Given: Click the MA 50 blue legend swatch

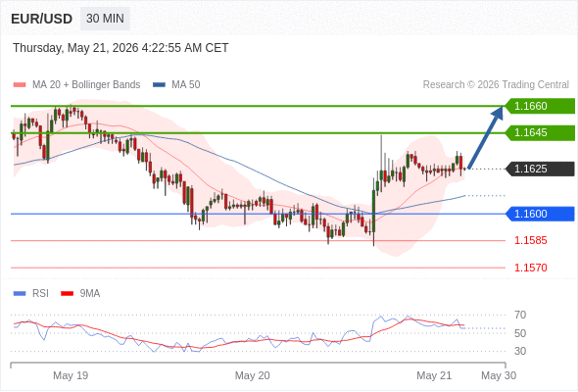Looking at the screenshot, I should [159, 85].
